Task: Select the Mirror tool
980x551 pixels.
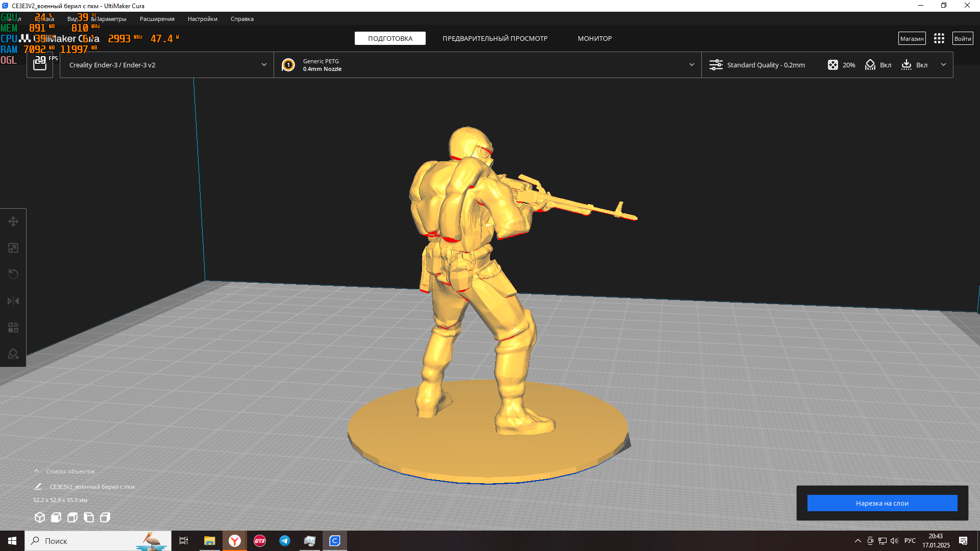Action: pos(13,301)
